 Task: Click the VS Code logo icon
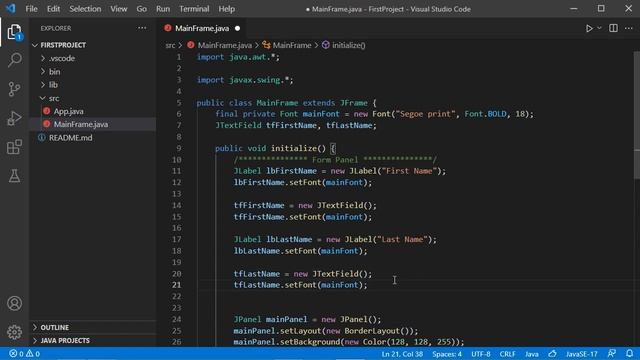point(10,9)
